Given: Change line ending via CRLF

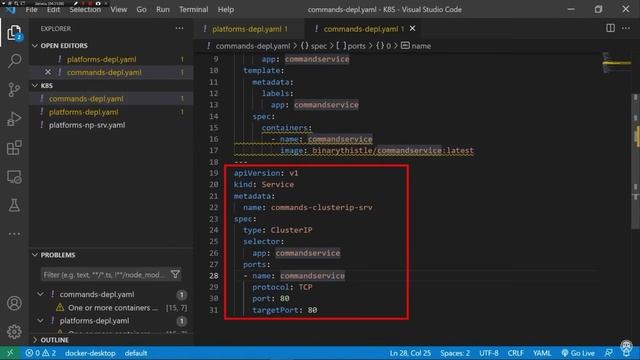Looking at the screenshot, I should click(x=516, y=353).
